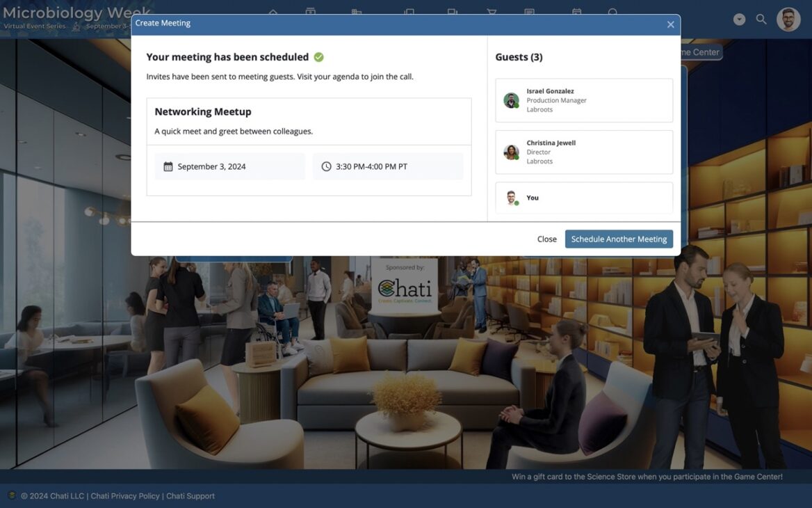Click the Close text button
This screenshot has height=508, width=812.
546,239
